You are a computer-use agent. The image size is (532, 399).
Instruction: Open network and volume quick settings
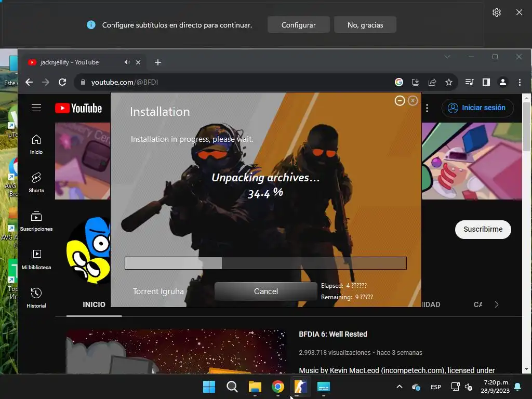462,387
